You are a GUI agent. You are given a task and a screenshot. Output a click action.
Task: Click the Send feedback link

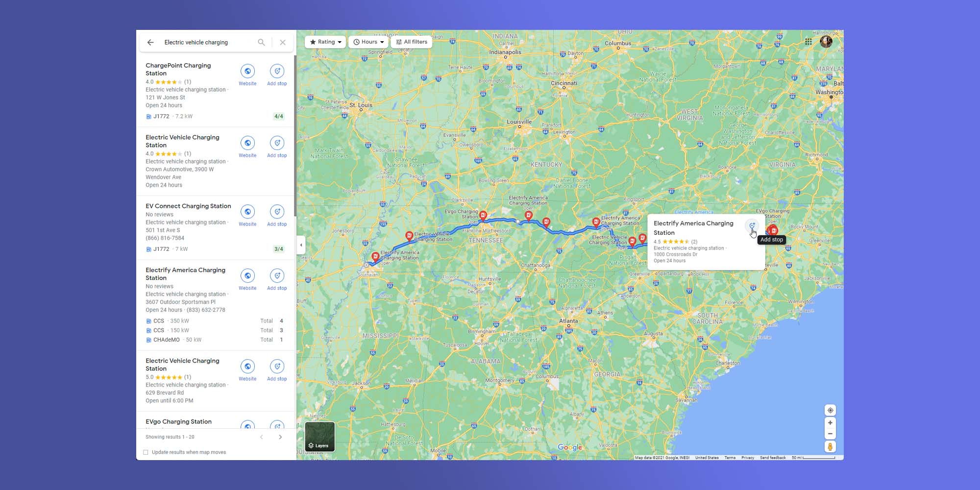[772, 457]
